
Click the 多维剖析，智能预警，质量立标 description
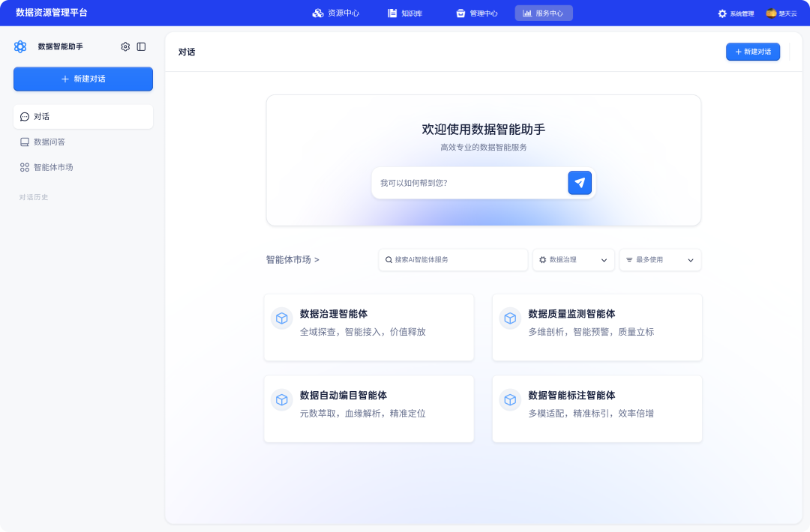(591, 332)
